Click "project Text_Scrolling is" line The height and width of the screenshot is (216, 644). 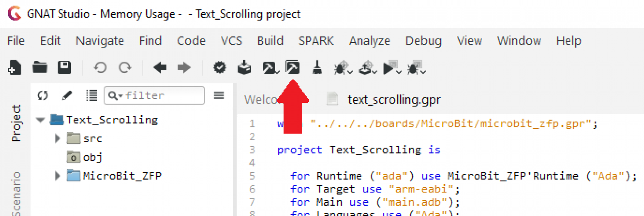click(x=358, y=150)
